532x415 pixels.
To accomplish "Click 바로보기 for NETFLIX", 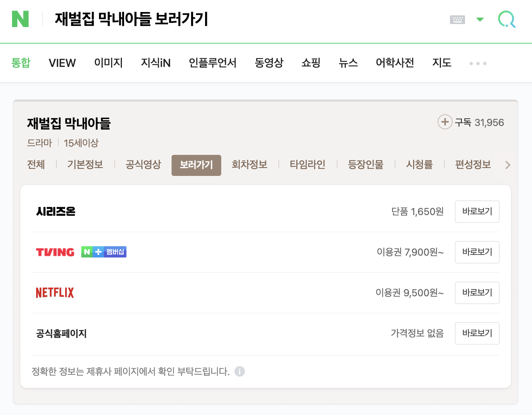I will [x=477, y=293].
